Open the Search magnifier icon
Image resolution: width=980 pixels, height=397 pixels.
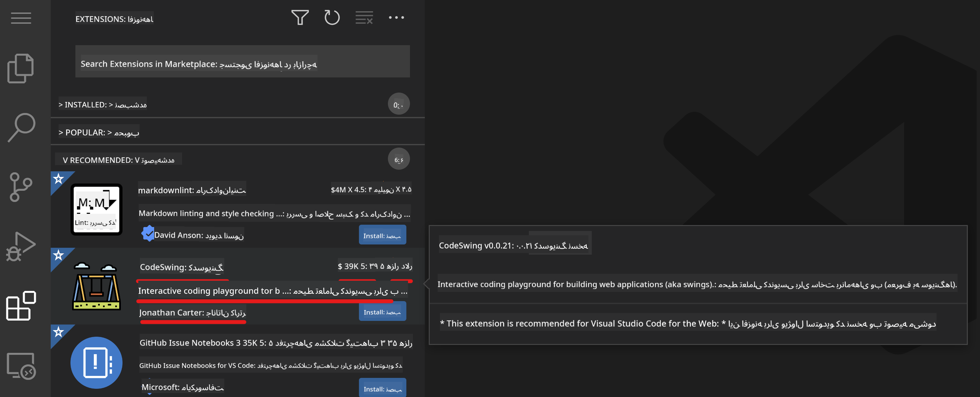pyautogui.click(x=21, y=127)
